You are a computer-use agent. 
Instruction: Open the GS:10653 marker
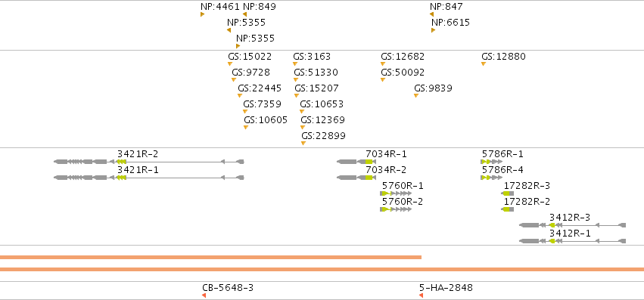[302, 111]
